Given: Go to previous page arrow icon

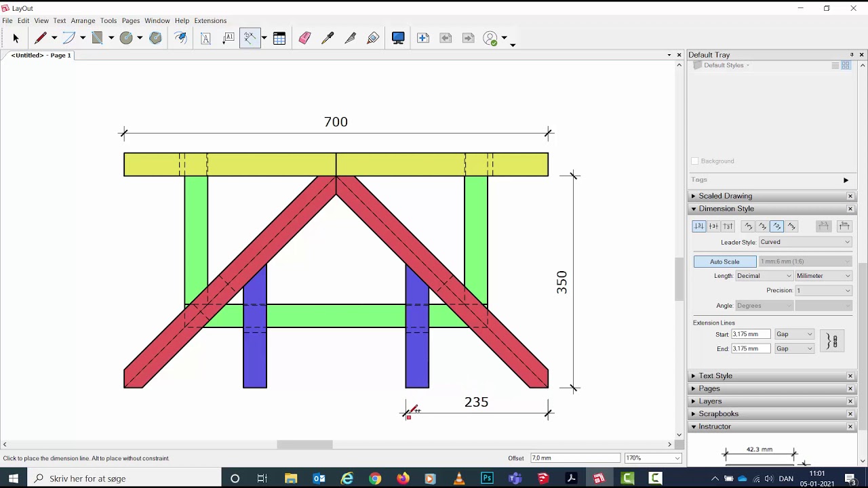Looking at the screenshot, I should (x=446, y=39).
